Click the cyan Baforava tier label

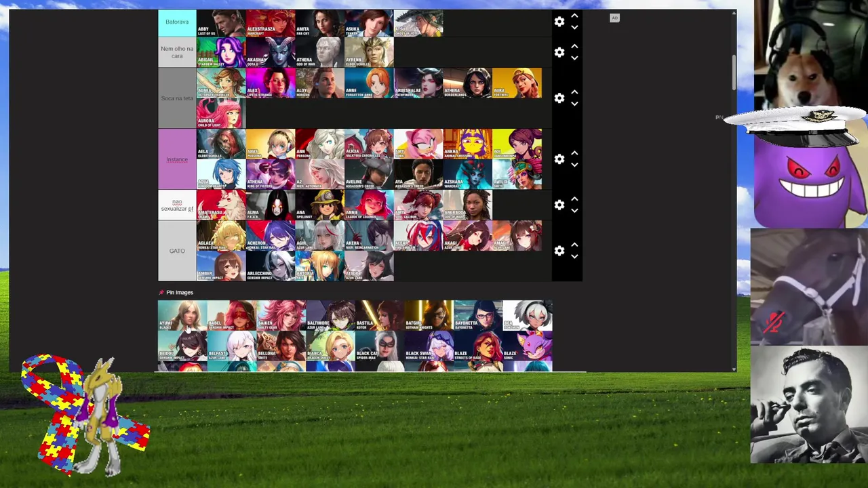[x=177, y=22]
